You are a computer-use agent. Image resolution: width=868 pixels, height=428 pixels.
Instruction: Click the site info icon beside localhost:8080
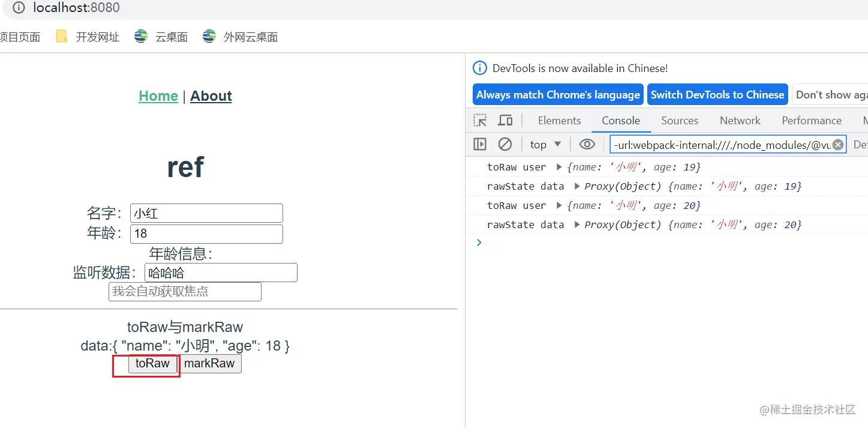tap(19, 8)
